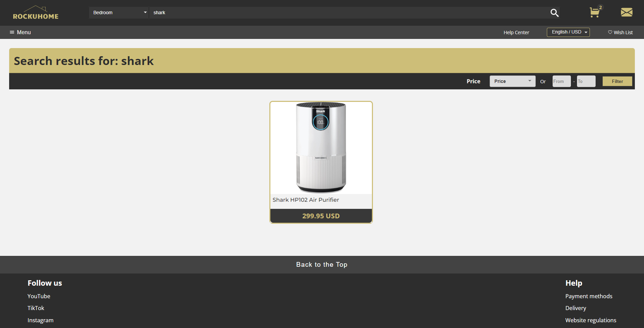Expand the Price sorting dropdown
This screenshot has height=328, width=644.
pyautogui.click(x=512, y=81)
